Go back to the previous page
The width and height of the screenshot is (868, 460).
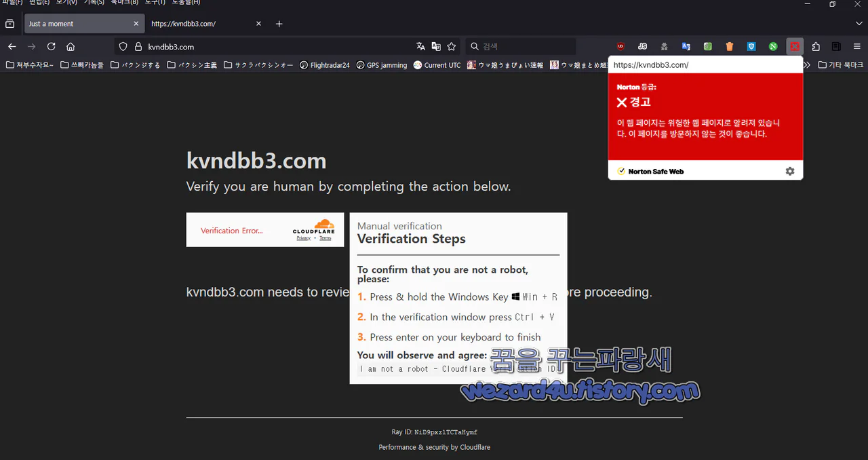click(x=12, y=47)
